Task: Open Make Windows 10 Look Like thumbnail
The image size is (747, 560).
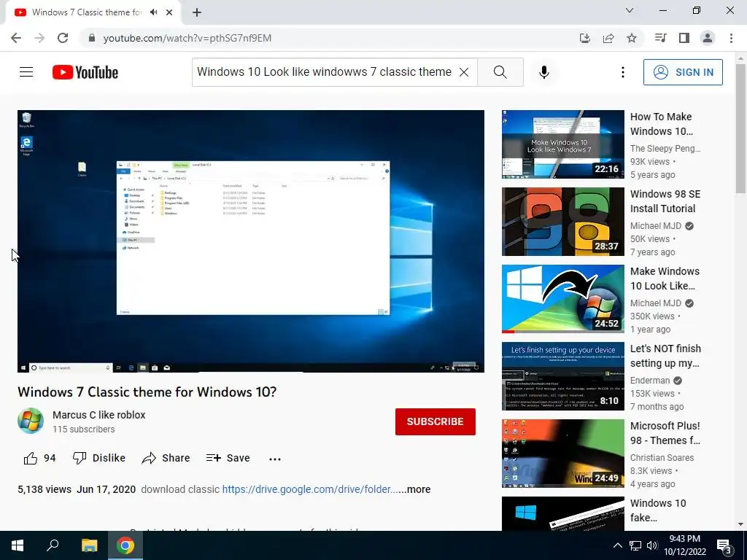Action: pos(562,299)
